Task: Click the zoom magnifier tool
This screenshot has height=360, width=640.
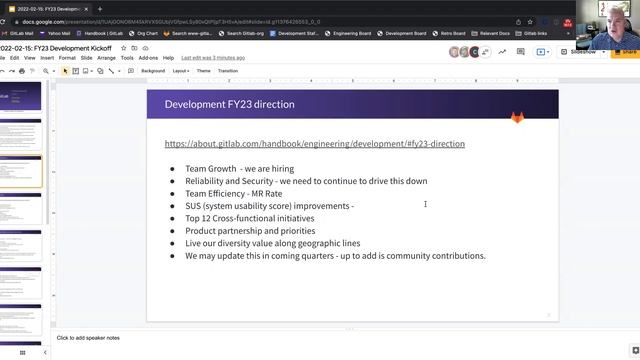Action: click(x=46, y=71)
